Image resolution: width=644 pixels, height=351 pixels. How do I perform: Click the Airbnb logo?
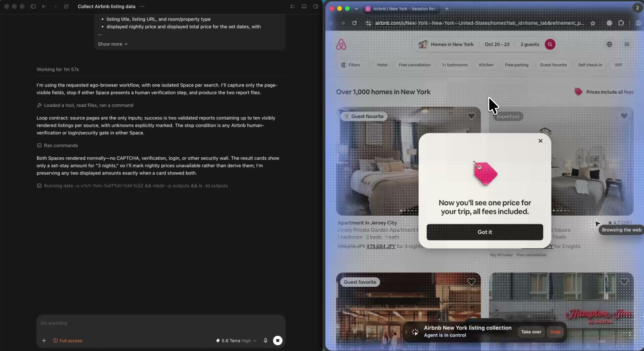point(341,45)
